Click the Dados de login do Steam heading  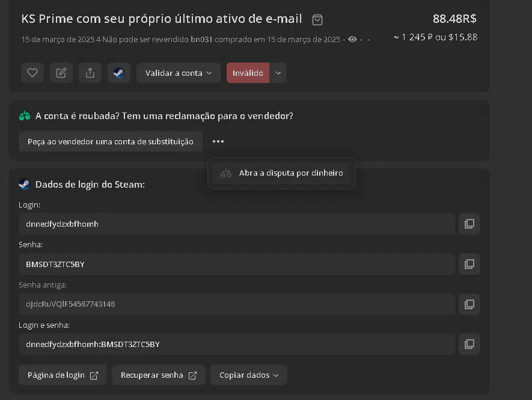pos(90,185)
